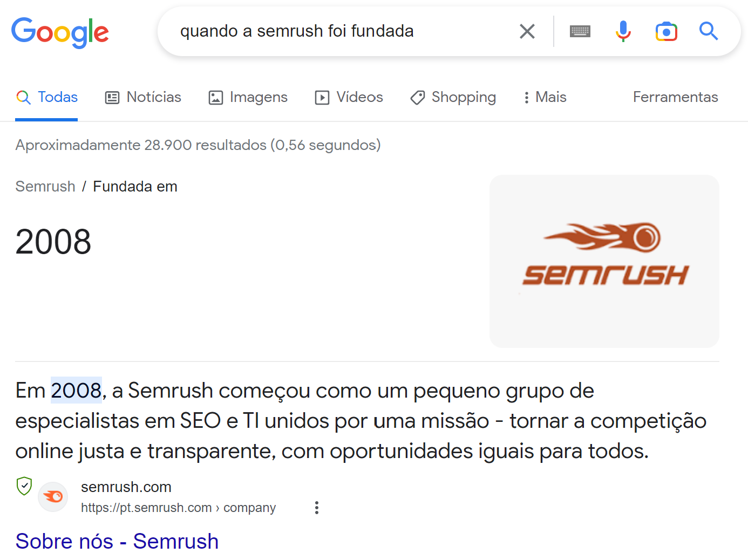Image resolution: width=748 pixels, height=560 pixels.
Task: Clear the search query with X
Action: (527, 31)
